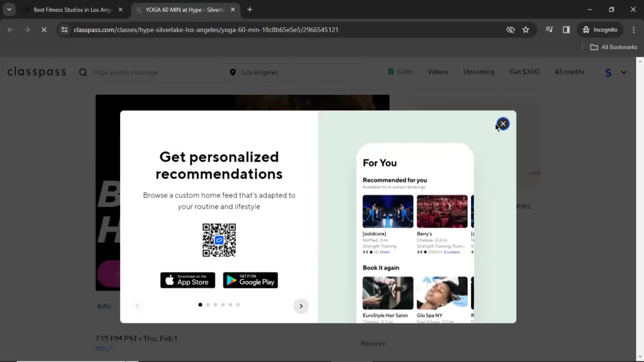Bookmark this page with star icon
This screenshot has width=644, height=362.
pos(526,30)
